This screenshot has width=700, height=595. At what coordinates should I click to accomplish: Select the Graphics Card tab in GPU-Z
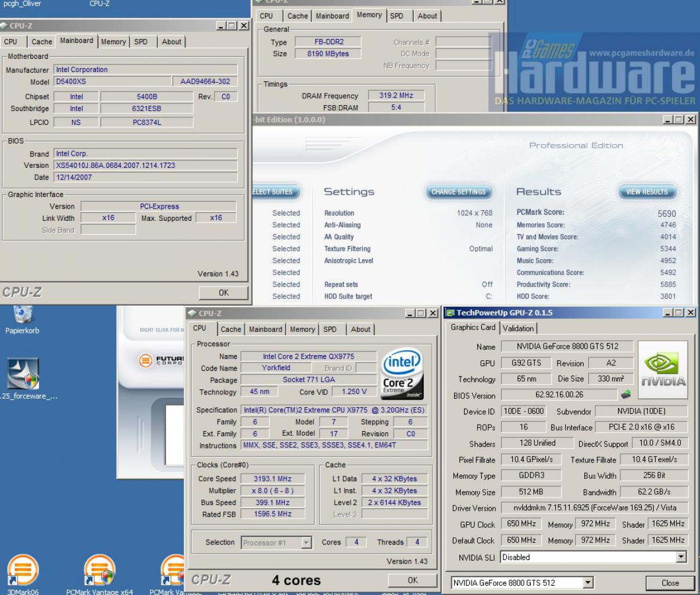[473, 327]
